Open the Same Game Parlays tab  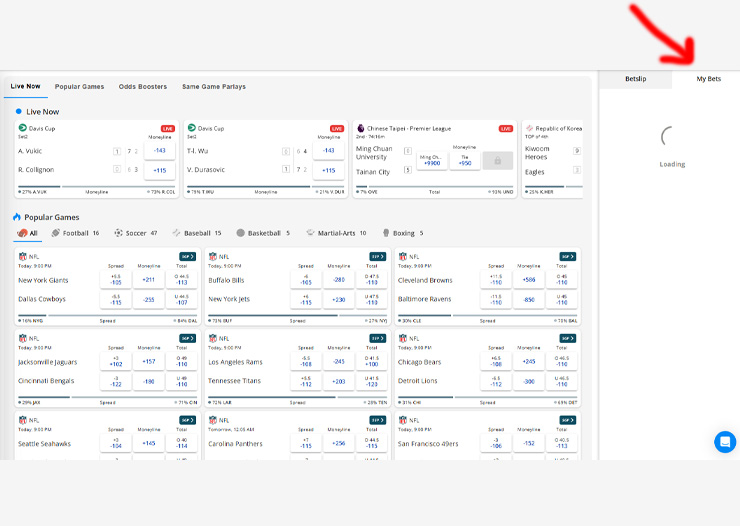pyautogui.click(x=214, y=87)
